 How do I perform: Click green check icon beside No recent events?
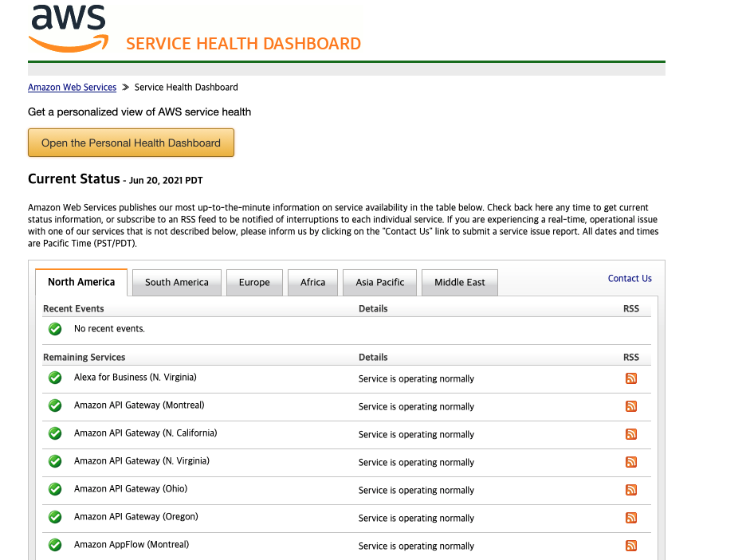point(55,329)
